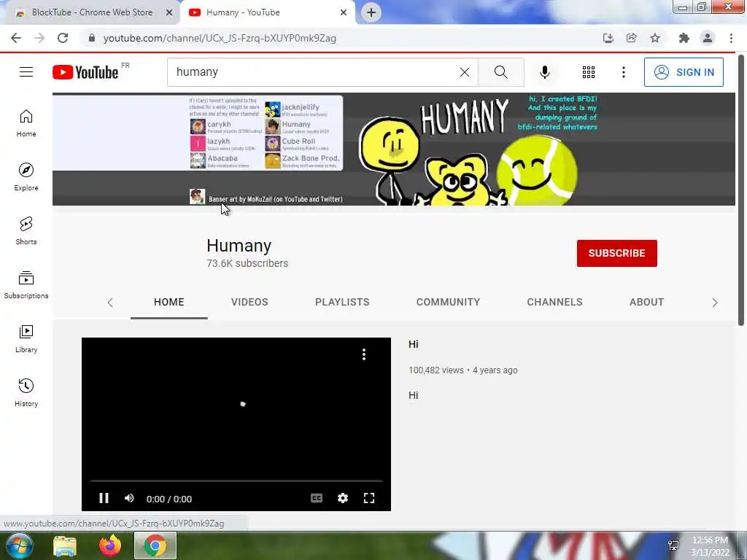Launch Firefox from the taskbar
Screen dimensions: 747x560
click(x=110, y=545)
